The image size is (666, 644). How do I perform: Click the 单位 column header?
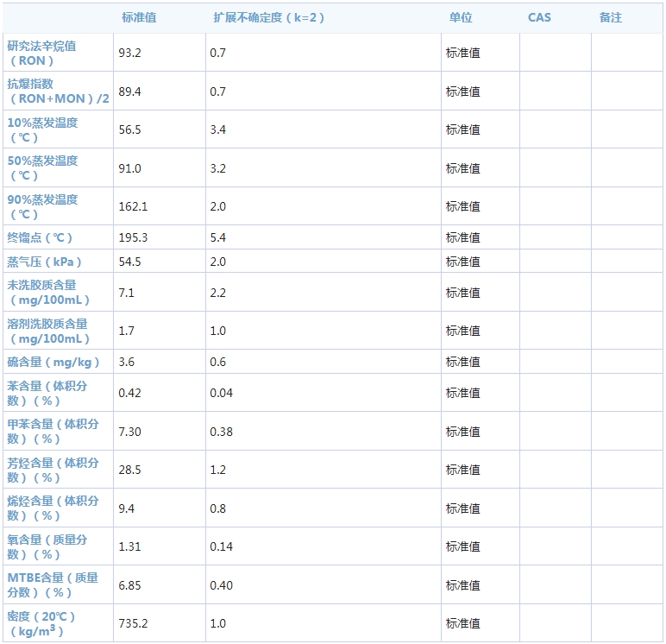tap(461, 17)
